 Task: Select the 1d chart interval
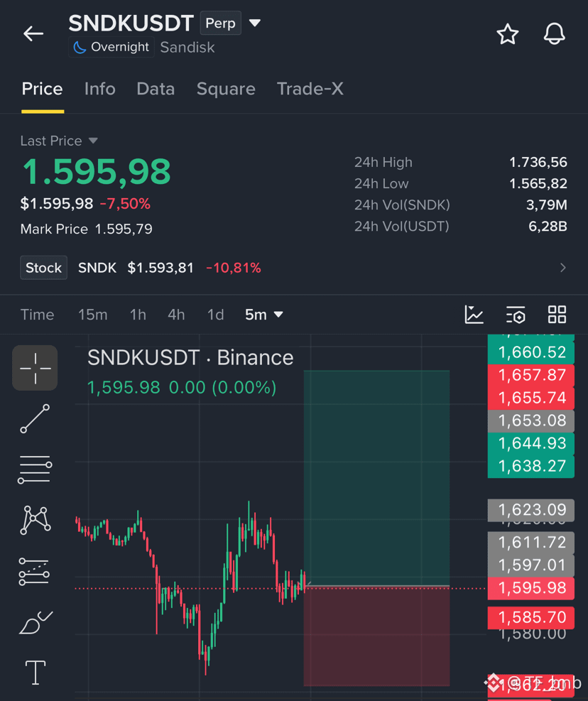coord(215,315)
